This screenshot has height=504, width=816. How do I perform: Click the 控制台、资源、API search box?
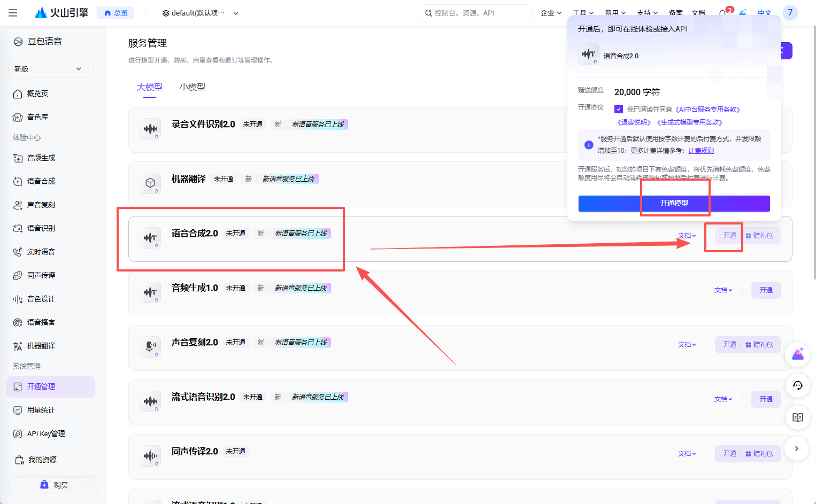tap(475, 13)
